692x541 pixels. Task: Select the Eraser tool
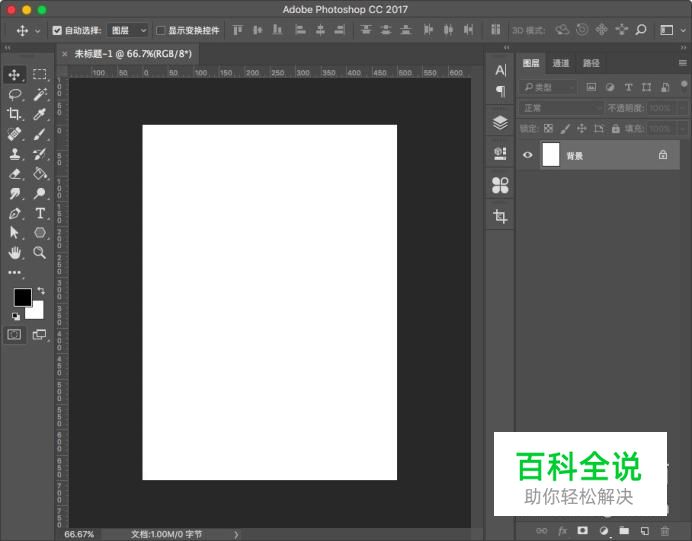tap(15, 174)
